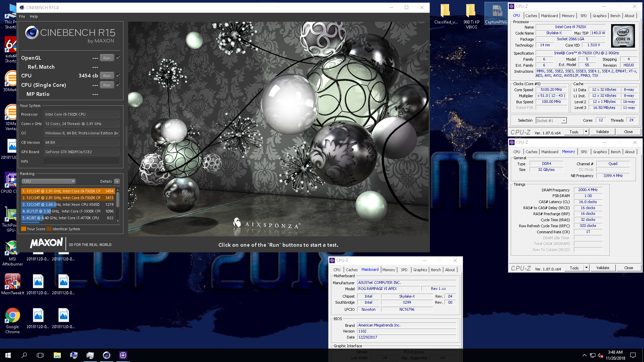Select ranking row 3 Intel Xeon X5650

tap(68, 204)
